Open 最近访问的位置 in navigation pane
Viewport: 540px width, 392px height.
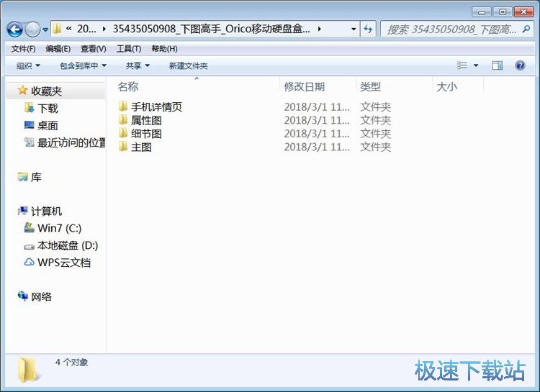tap(71, 142)
